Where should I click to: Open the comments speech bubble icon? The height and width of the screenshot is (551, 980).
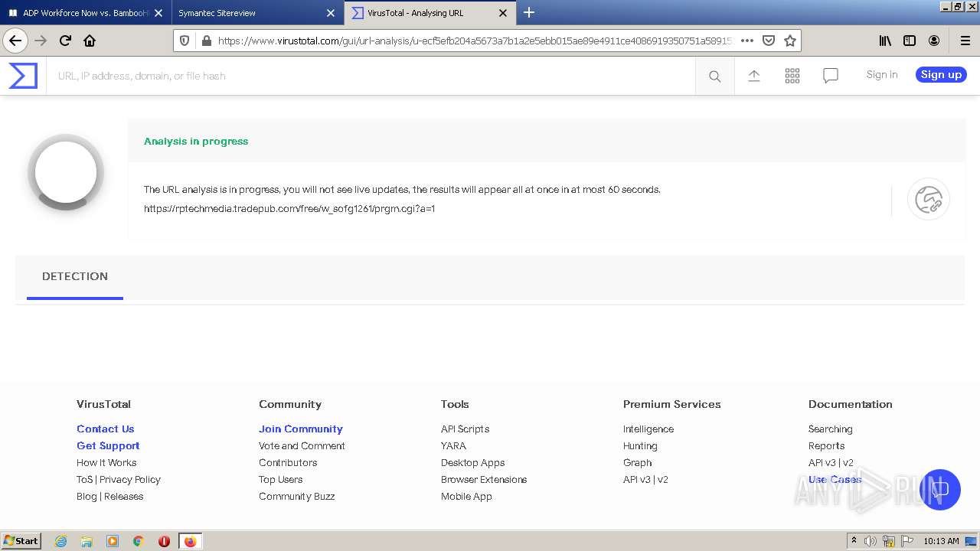pyautogui.click(x=831, y=76)
